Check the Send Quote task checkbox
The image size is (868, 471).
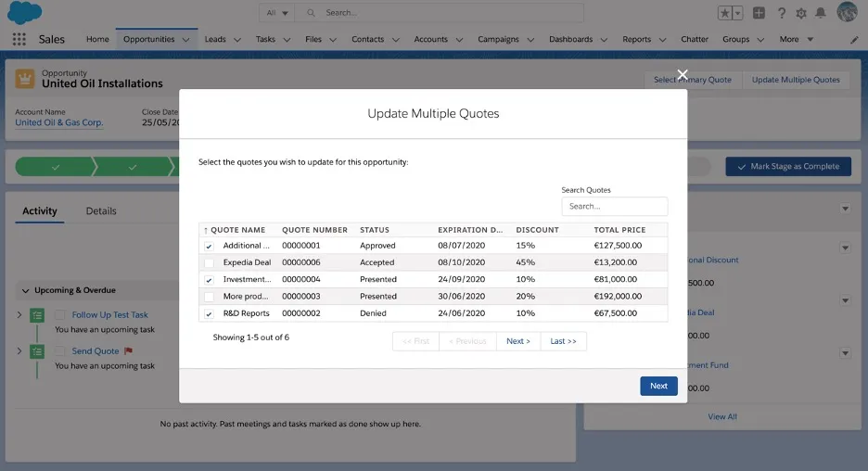(59, 350)
